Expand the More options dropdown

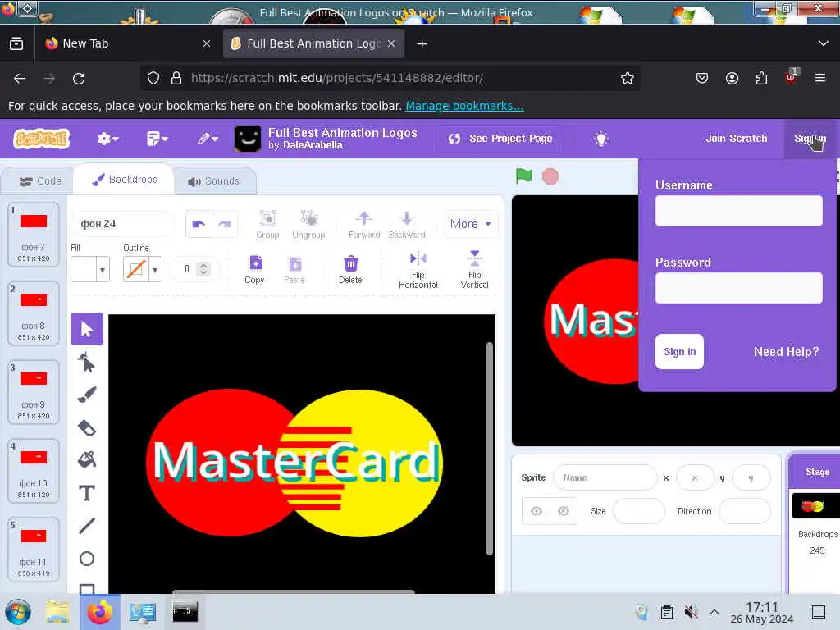click(470, 224)
